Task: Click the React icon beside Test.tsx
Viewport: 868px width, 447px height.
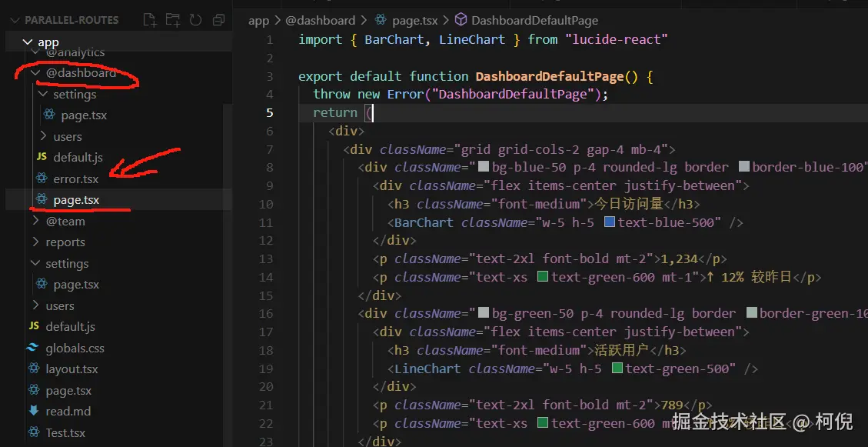Action: (x=33, y=432)
